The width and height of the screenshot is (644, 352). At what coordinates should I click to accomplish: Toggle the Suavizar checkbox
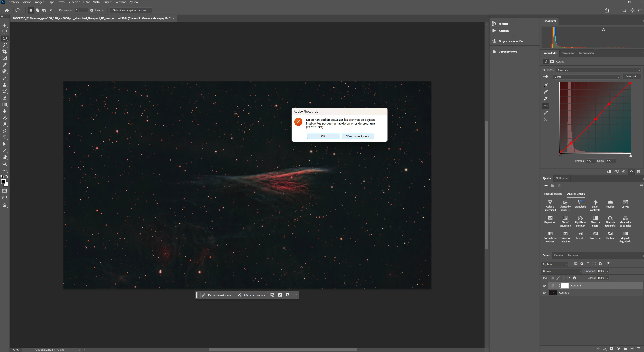pyautogui.click(x=92, y=10)
